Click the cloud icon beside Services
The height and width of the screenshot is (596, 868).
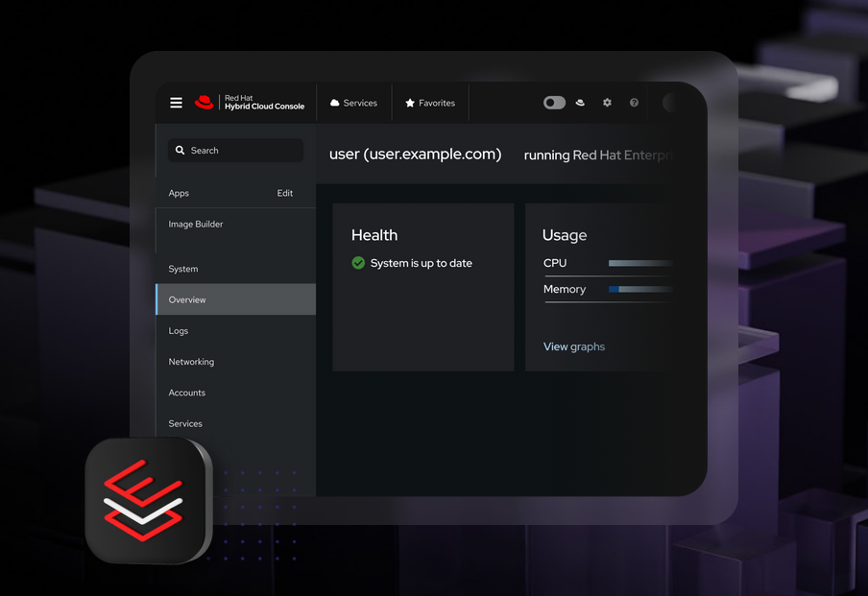(334, 103)
